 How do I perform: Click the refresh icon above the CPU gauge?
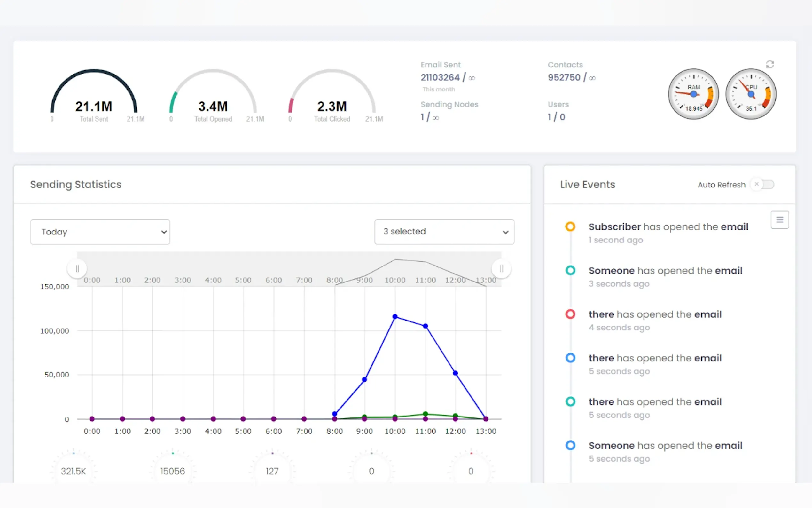click(x=770, y=64)
